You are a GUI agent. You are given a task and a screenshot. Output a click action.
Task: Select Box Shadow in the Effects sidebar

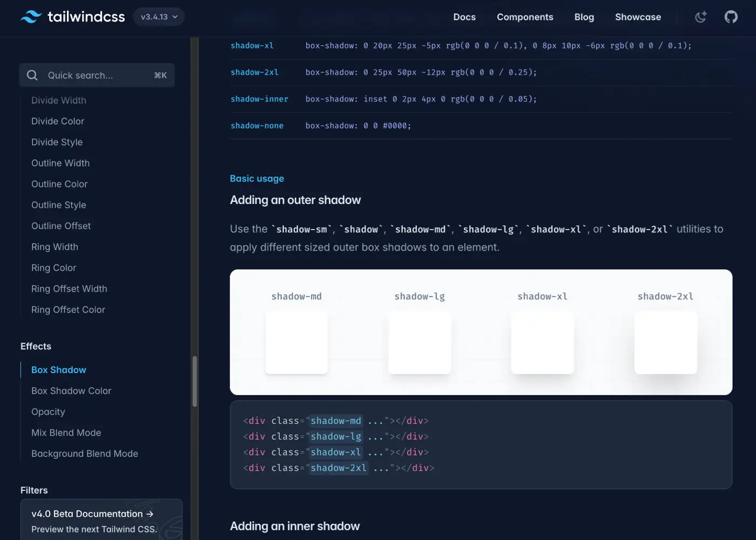[58, 369]
